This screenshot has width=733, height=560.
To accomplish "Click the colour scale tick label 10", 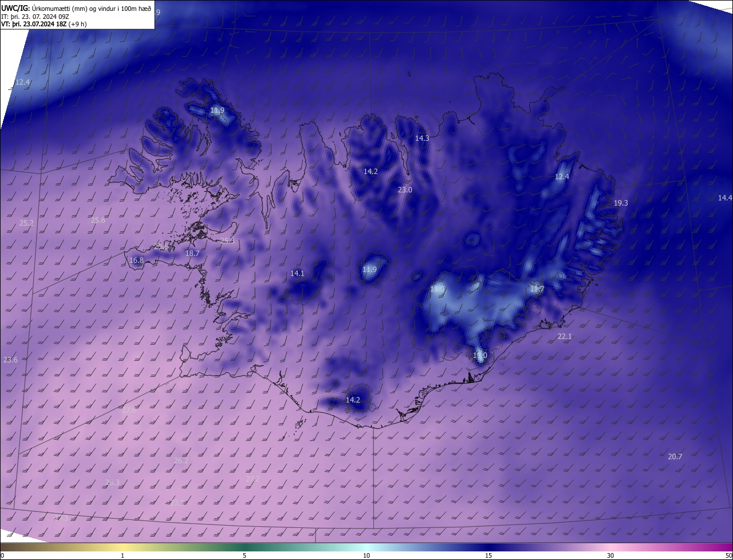I will point(366,555).
